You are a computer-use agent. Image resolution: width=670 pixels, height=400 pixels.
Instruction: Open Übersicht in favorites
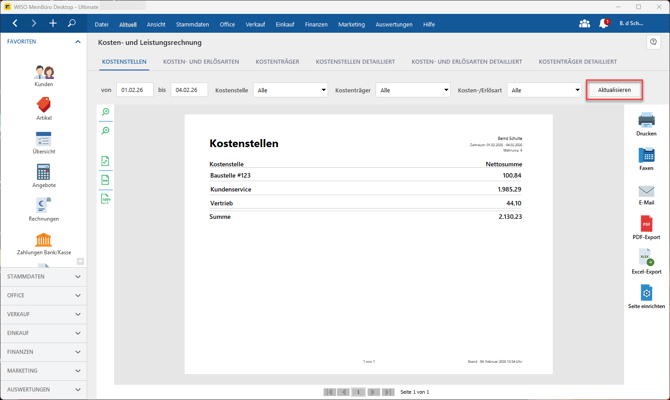click(x=44, y=143)
